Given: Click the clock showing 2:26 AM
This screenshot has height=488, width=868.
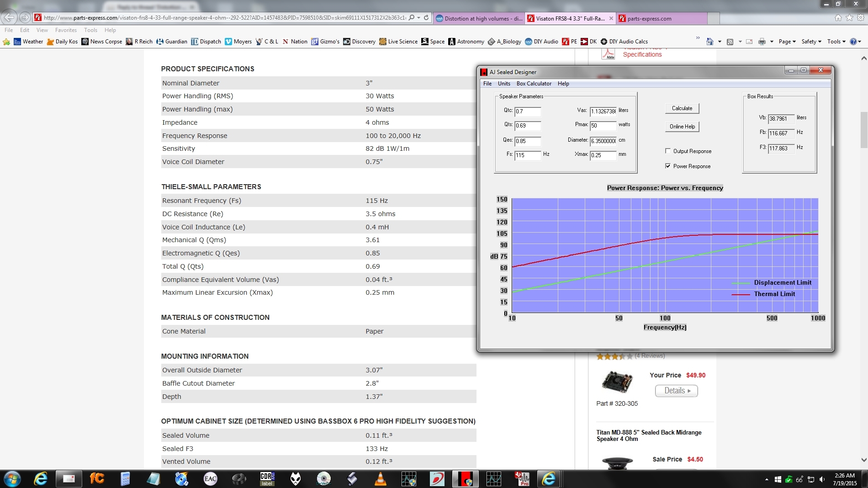Looking at the screenshot, I should 844,476.
